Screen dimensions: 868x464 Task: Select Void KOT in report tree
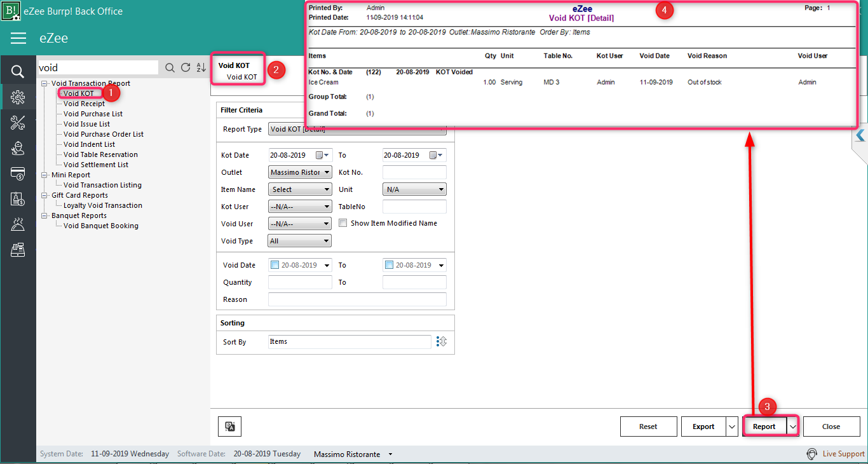click(78, 93)
